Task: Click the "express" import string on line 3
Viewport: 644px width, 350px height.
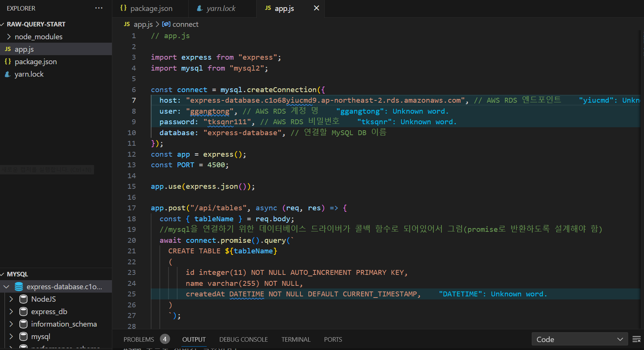Action: 258,57
